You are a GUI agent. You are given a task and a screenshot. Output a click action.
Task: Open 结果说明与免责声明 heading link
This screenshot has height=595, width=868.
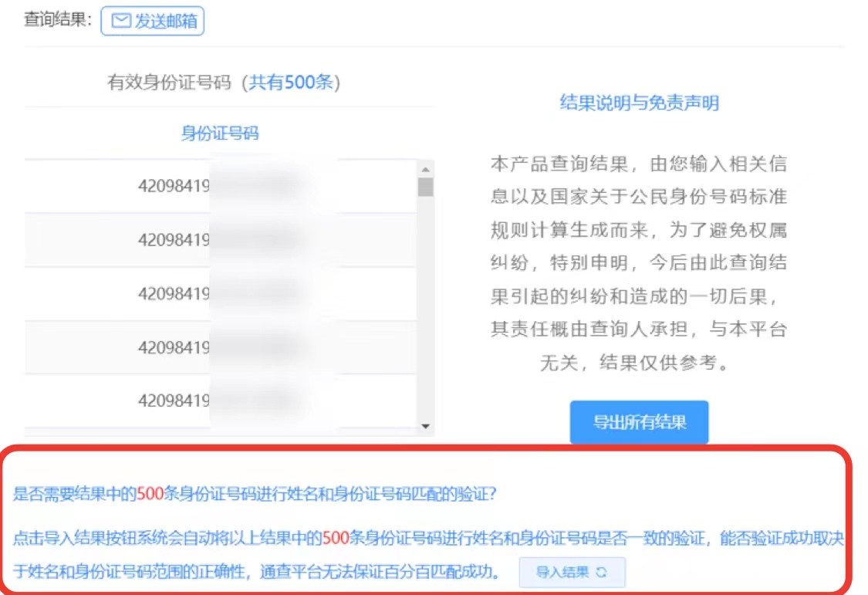point(639,103)
